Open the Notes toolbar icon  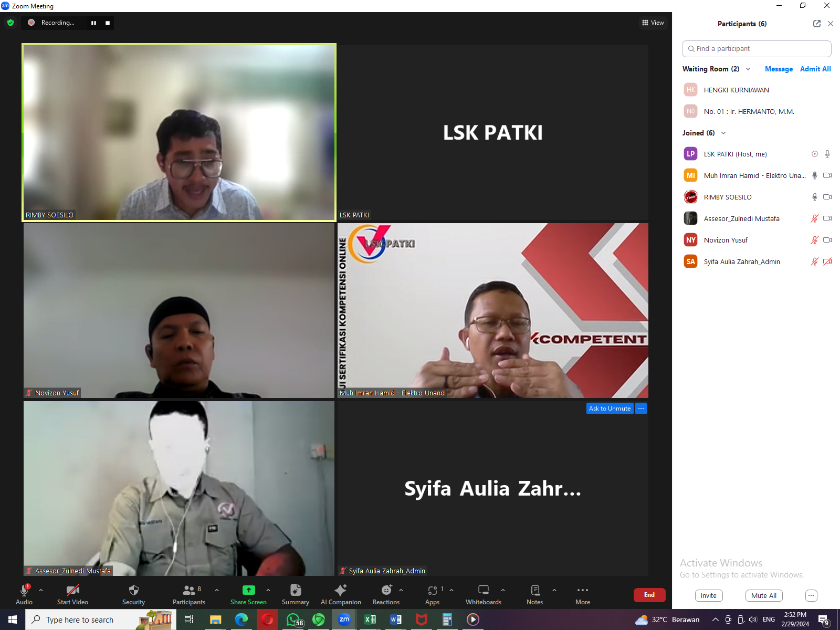point(535,590)
